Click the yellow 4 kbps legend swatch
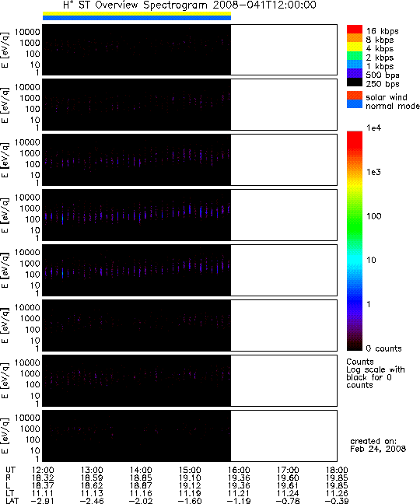Viewport: 420px width, 504px height. click(x=355, y=47)
